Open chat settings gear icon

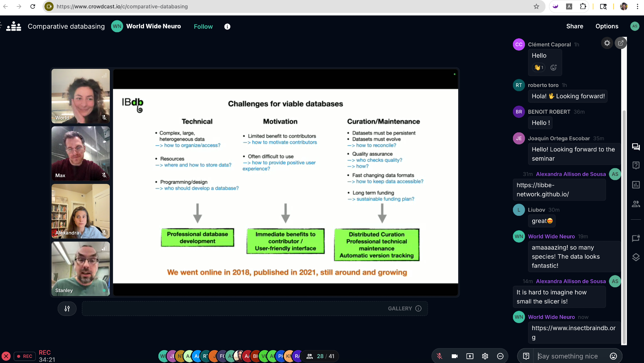(x=607, y=43)
